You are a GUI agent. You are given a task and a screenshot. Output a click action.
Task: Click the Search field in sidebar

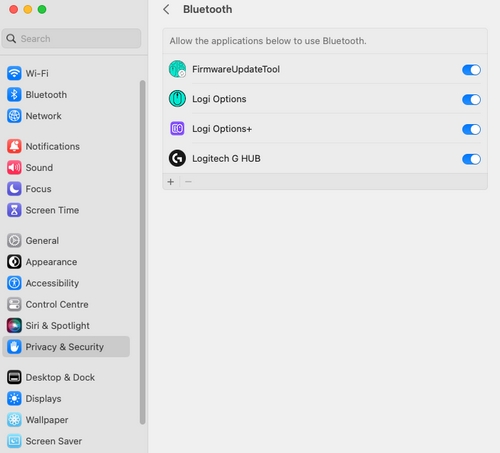[x=71, y=39]
